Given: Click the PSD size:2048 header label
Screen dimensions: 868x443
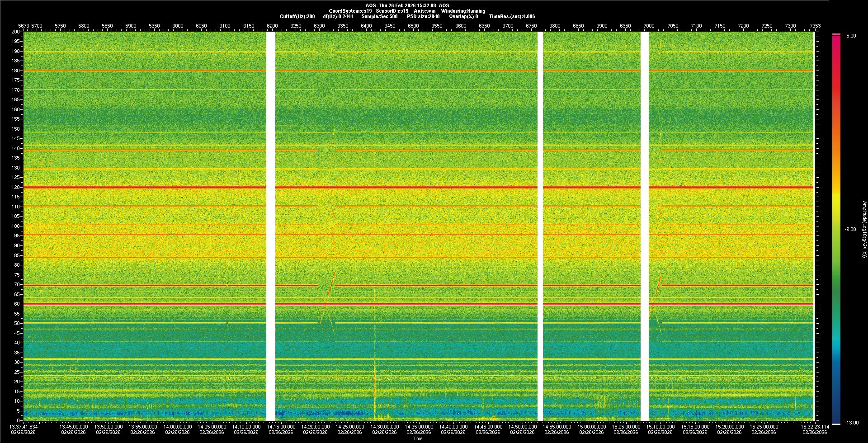Looking at the screenshot, I should (x=423, y=16).
